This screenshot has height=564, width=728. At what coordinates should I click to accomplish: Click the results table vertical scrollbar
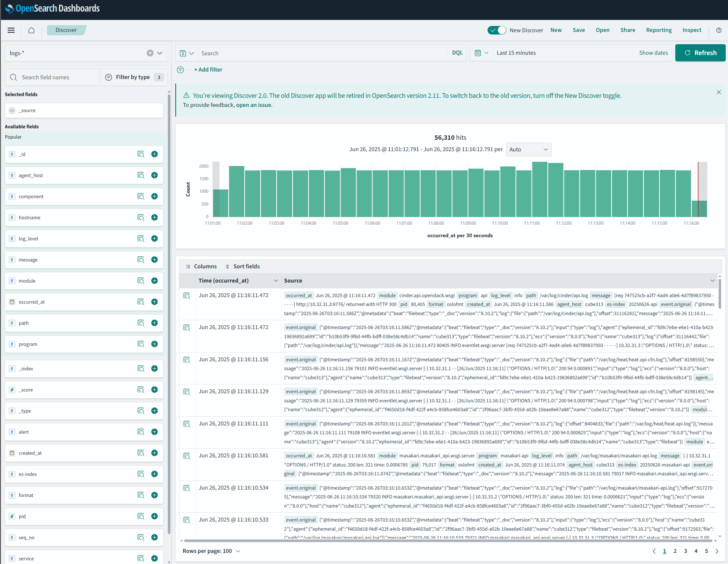(x=720, y=294)
